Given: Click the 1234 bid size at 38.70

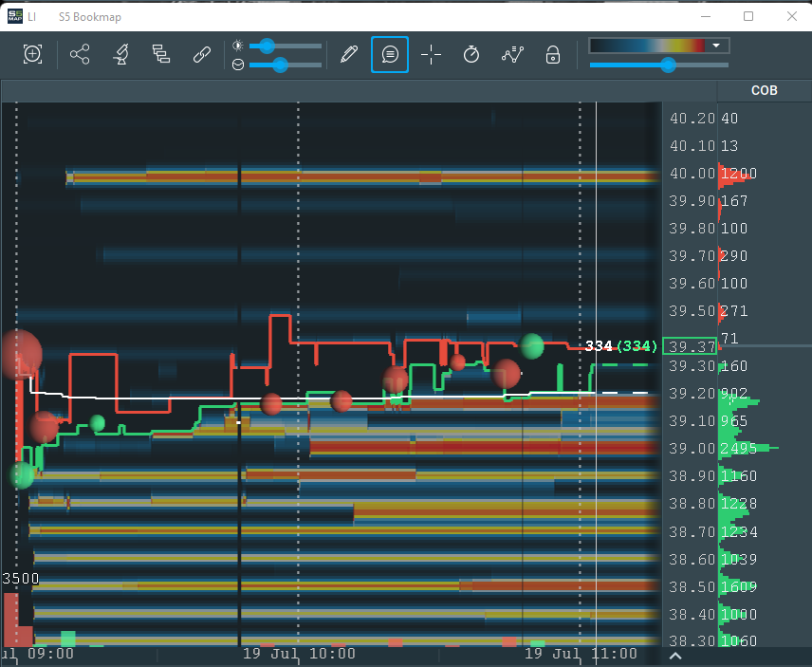Looking at the screenshot, I should tap(739, 532).
